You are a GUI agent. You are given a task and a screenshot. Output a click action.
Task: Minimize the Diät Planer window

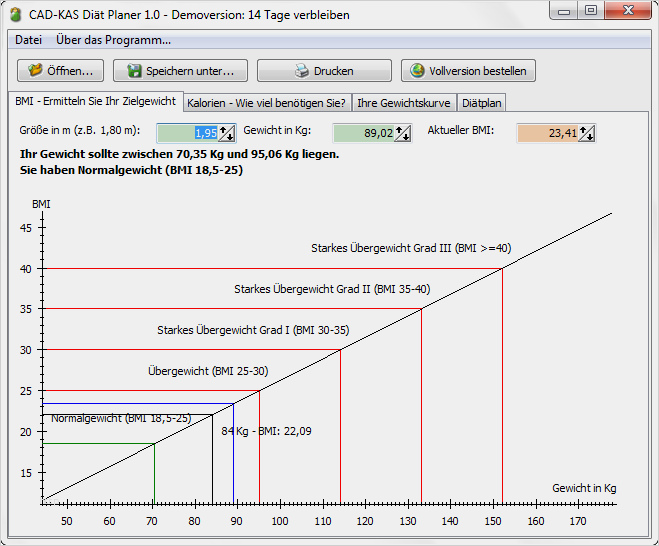coord(565,10)
